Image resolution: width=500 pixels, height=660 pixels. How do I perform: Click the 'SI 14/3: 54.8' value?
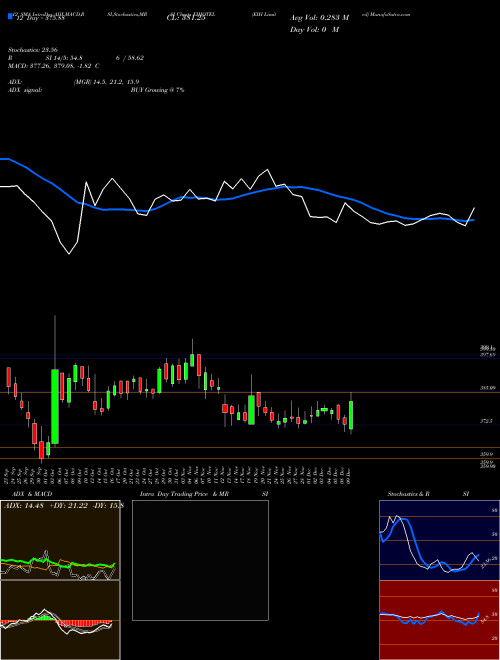click(x=64, y=58)
